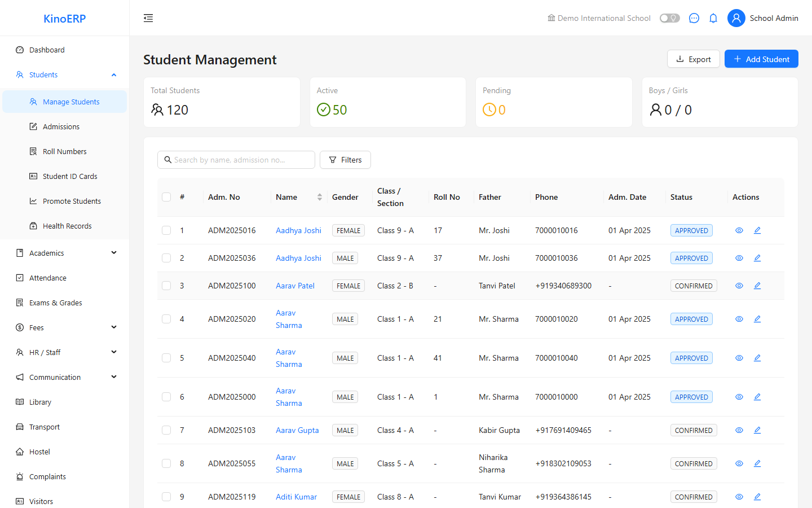Focus the search by name field
This screenshot has height=508, width=812.
(x=236, y=160)
